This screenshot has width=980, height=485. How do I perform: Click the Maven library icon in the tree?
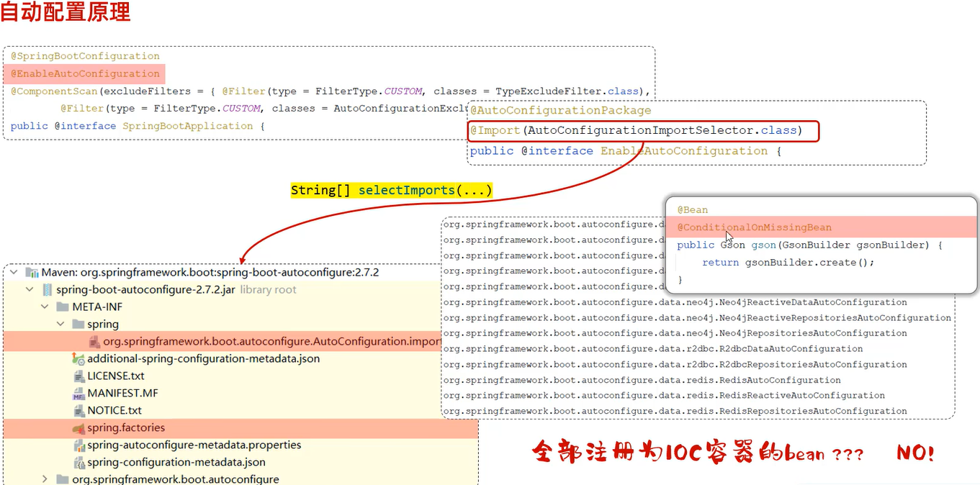click(x=32, y=273)
